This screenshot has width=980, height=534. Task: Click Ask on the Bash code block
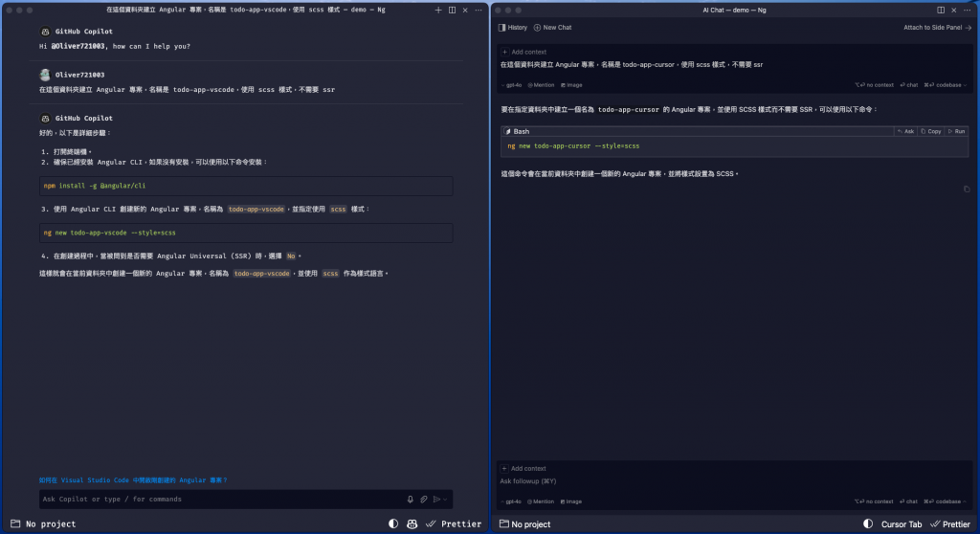tap(905, 131)
